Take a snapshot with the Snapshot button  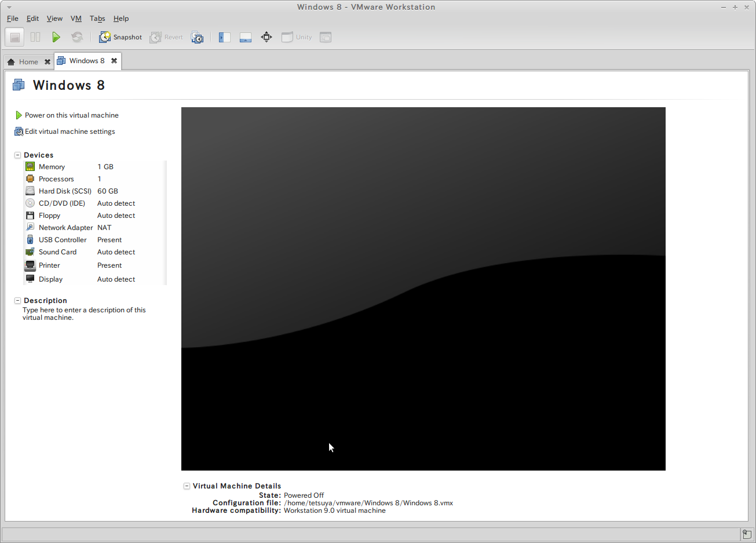pos(120,37)
